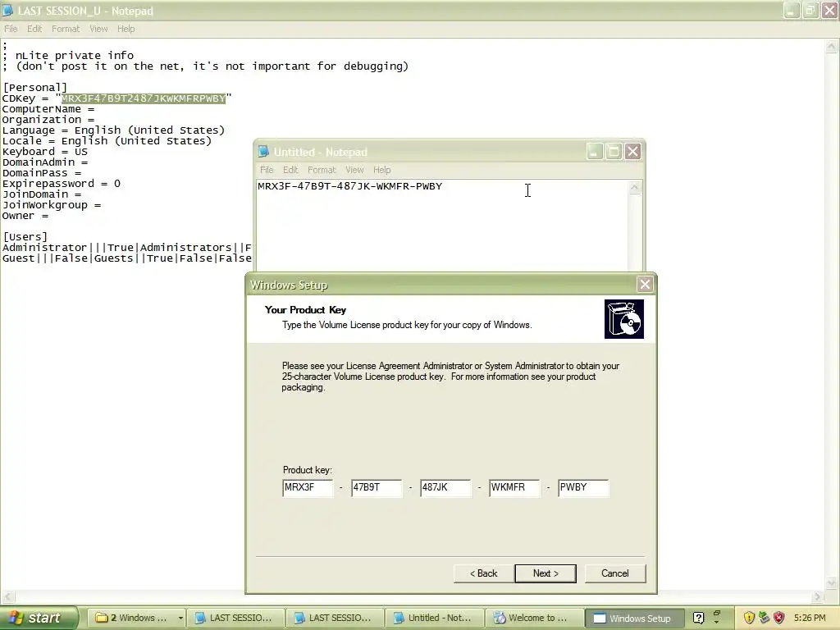The height and width of the screenshot is (630, 840).
Task: Cancel the Windows Setup dialog
Action: (615, 573)
